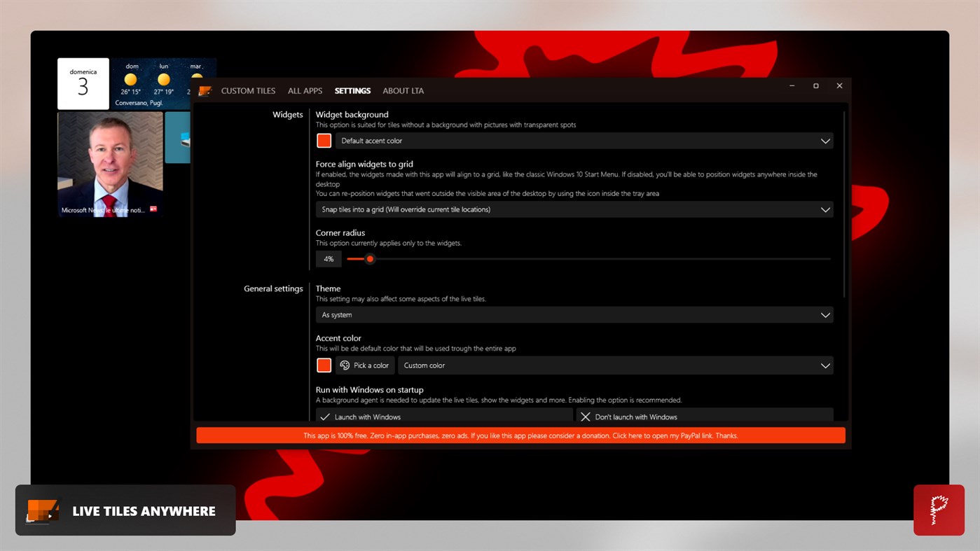This screenshot has height=551, width=980.
Task: Click the palette icon on Pick a color button
Action: [344, 365]
